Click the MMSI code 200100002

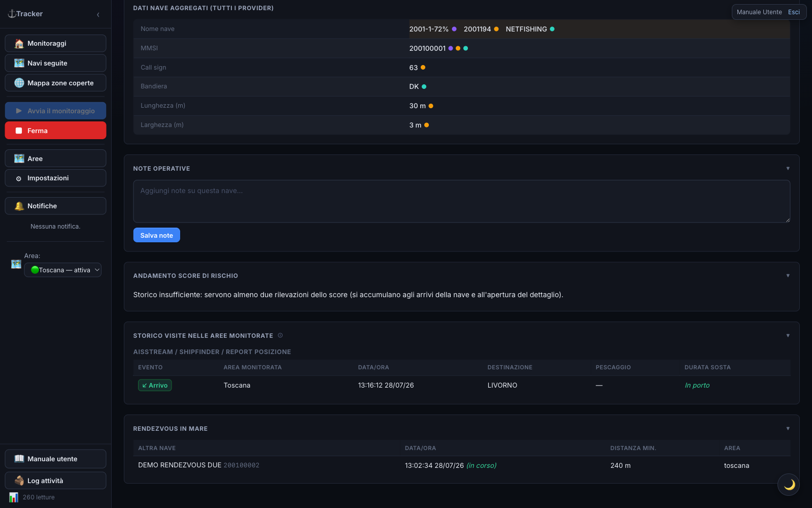[x=242, y=465]
